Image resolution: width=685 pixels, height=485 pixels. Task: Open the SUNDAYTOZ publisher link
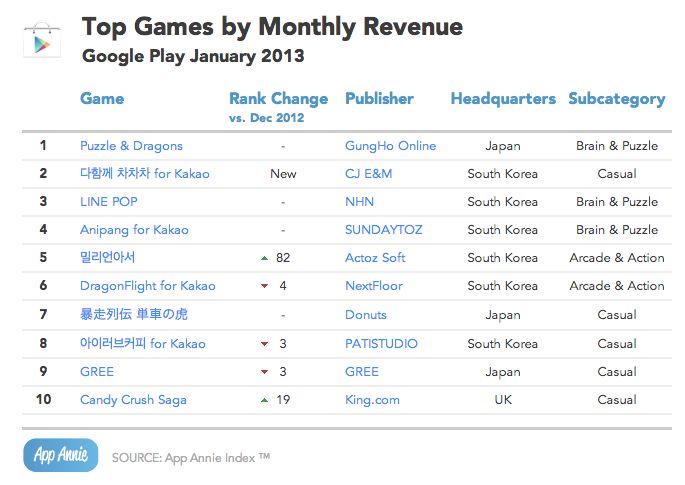pos(384,229)
